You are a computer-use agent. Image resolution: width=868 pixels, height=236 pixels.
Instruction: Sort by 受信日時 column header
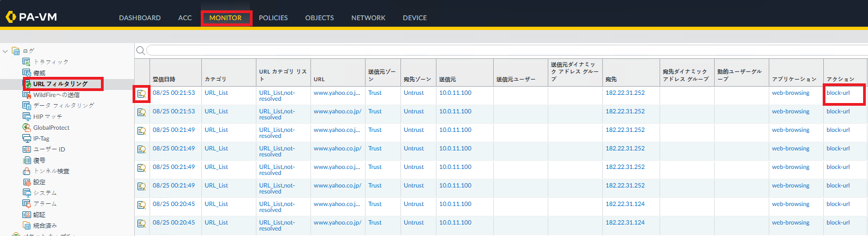pyautogui.click(x=164, y=80)
